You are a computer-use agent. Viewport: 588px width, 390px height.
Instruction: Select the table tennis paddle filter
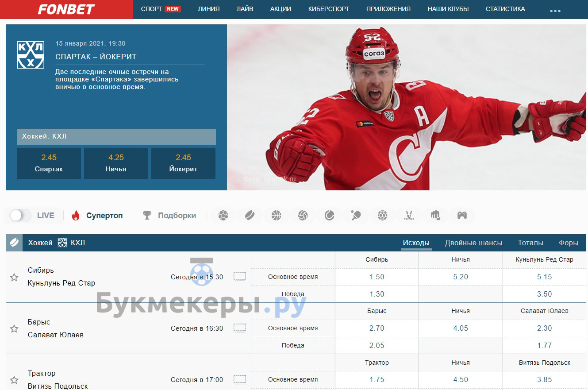(x=356, y=216)
